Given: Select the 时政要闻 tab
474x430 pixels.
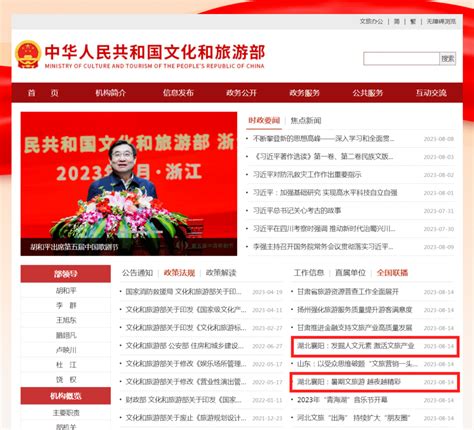Looking at the screenshot, I should click(x=264, y=120).
